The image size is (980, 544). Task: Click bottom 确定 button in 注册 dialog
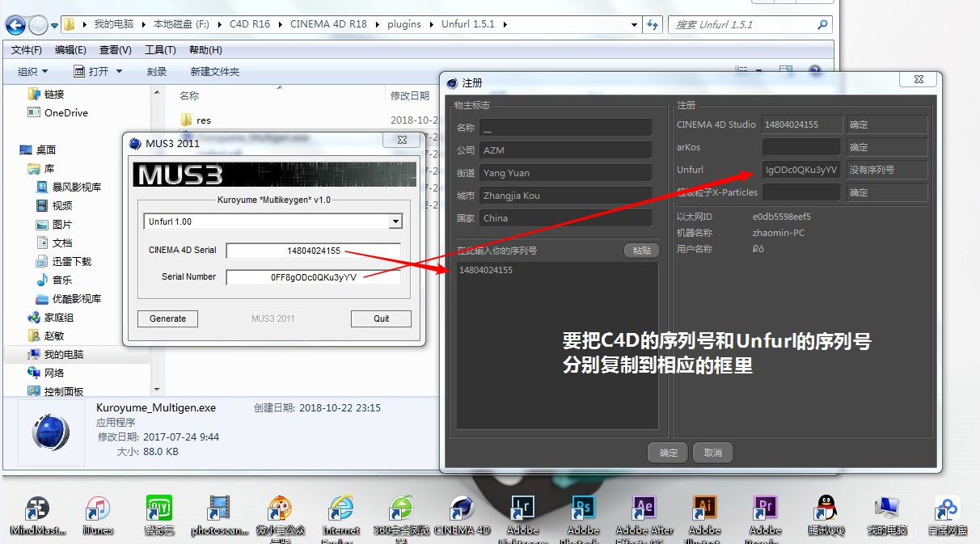pyautogui.click(x=668, y=453)
